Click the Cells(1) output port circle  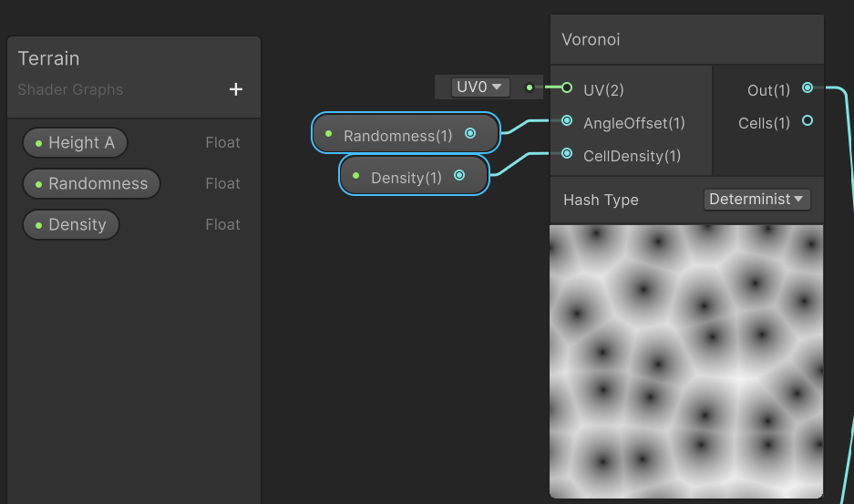808,120
